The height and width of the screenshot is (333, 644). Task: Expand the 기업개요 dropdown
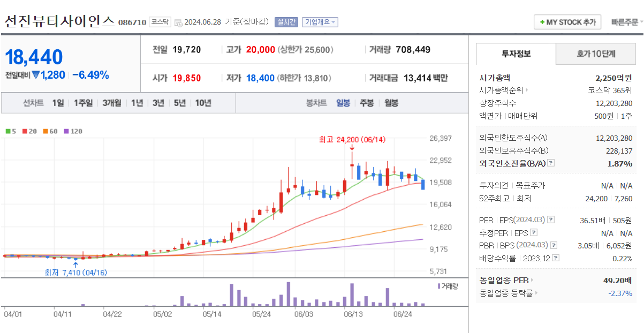coord(320,22)
